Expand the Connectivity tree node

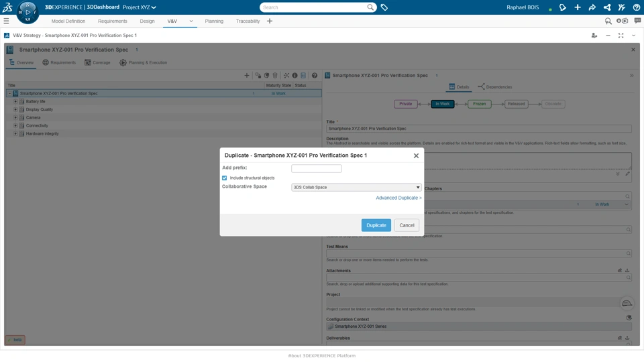pyautogui.click(x=15, y=125)
